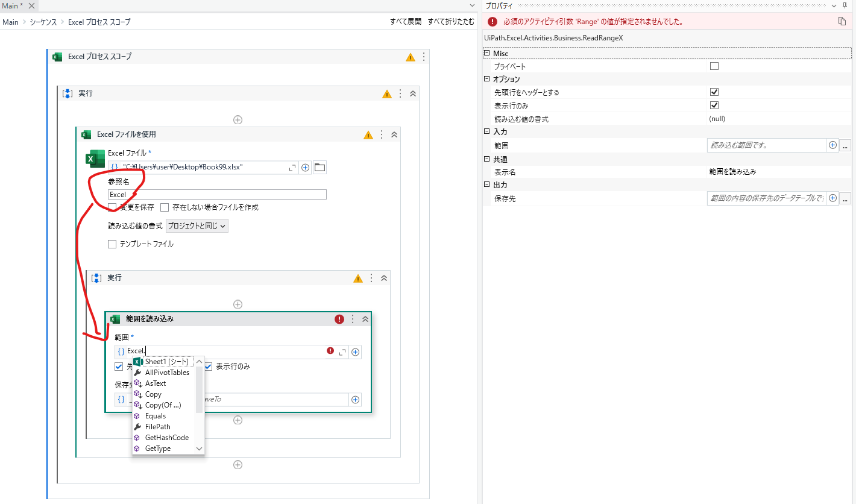The width and height of the screenshot is (856, 504).
Task: Click the 参照名 text field containing Excel
Action: 217,195
